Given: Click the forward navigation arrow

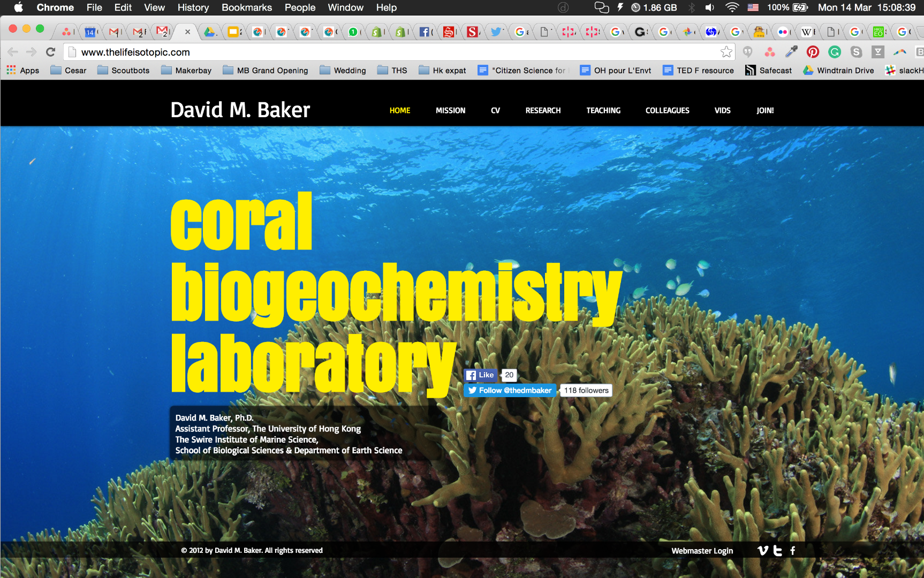Looking at the screenshot, I should click(x=31, y=52).
